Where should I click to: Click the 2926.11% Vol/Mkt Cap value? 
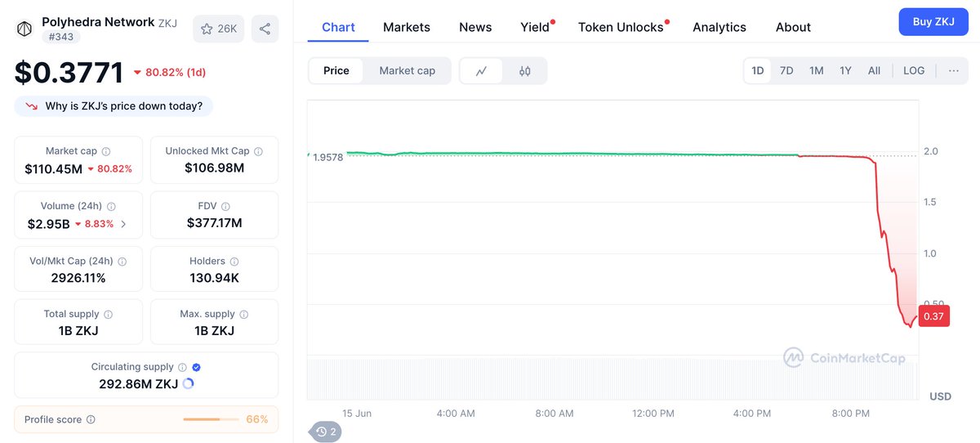(x=78, y=278)
